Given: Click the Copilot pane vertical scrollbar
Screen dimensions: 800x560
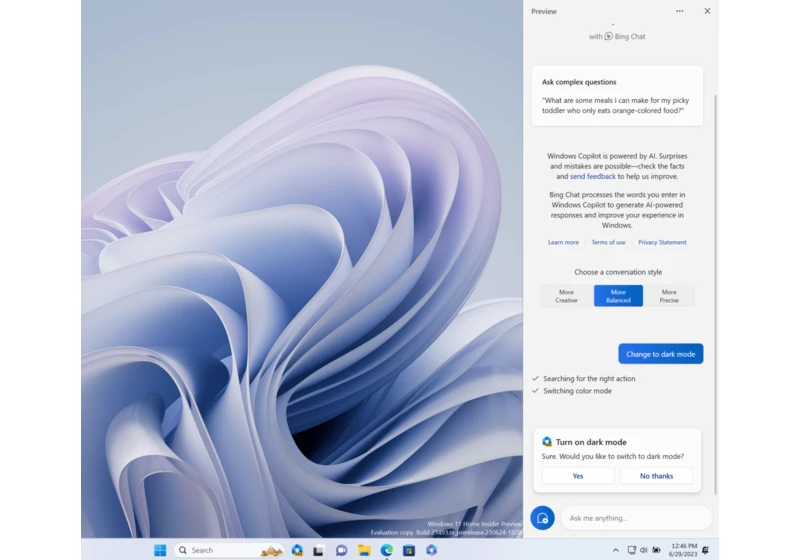Looking at the screenshot, I should tap(715, 294).
